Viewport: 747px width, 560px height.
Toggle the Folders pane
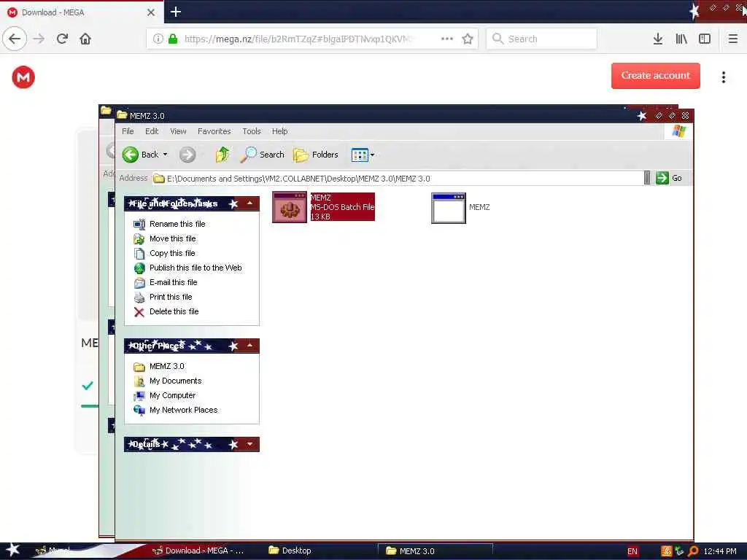click(x=315, y=155)
